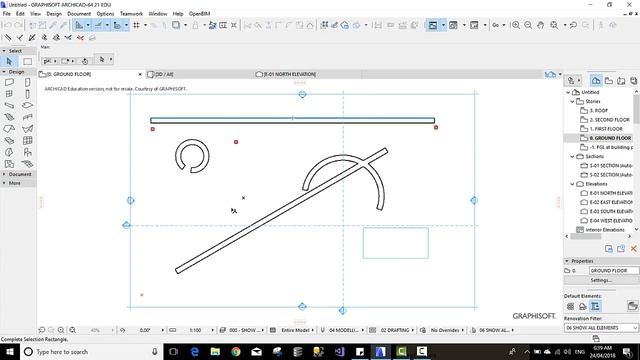Viewport: 640px width, 360px height.
Task: Expand the Document toolbox section
Action: click(4, 174)
